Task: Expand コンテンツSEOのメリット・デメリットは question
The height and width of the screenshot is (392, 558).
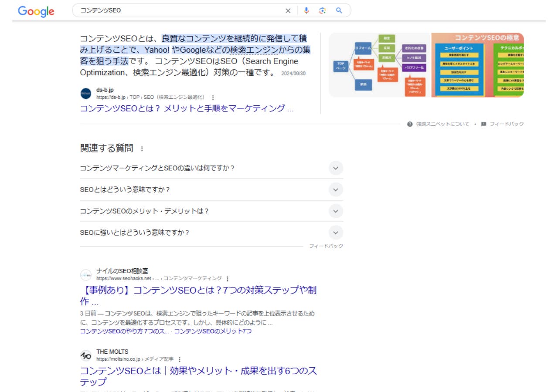Action: 211,211
